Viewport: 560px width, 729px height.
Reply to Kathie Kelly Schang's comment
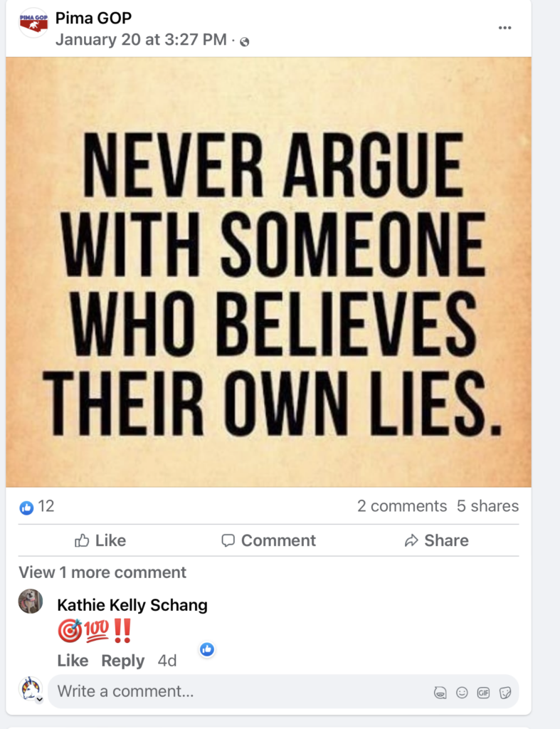coord(122,660)
